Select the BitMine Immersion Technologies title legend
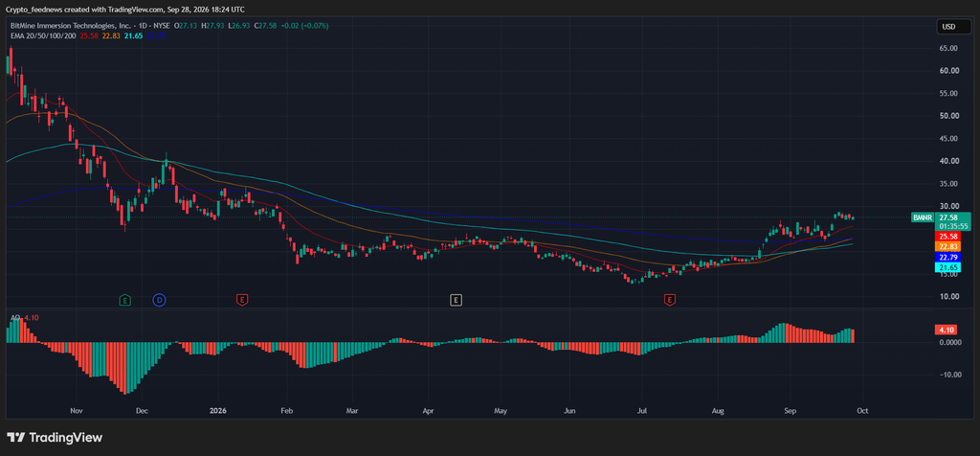980x456 pixels. click(x=89, y=26)
